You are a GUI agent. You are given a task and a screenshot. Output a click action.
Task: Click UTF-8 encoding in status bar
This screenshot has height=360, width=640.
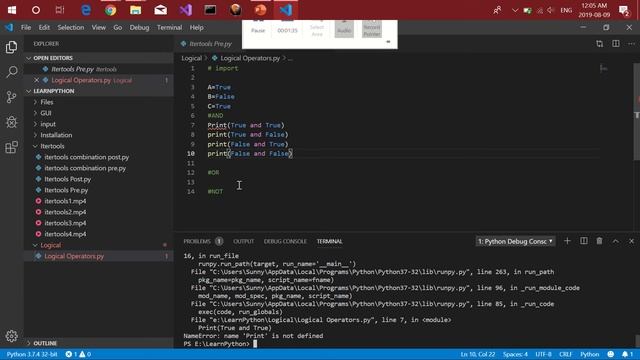pos(543,354)
